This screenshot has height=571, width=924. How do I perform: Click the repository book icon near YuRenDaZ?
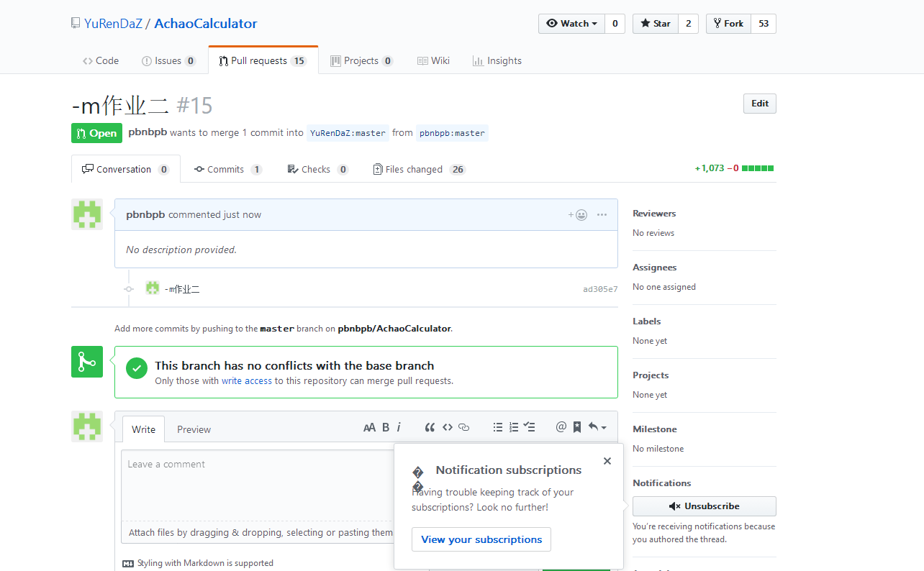76,23
